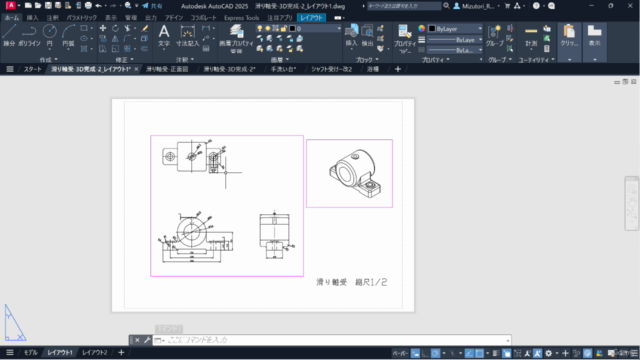Click the Mizutori_R user account button
Image resolution: width=640 pixels, height=360 pixels.
[476, 6]
